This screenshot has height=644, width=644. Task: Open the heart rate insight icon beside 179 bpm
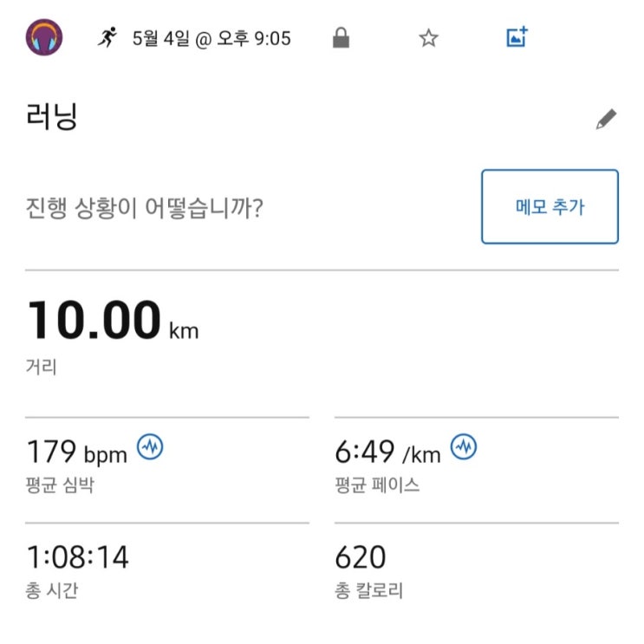[150, 446]
